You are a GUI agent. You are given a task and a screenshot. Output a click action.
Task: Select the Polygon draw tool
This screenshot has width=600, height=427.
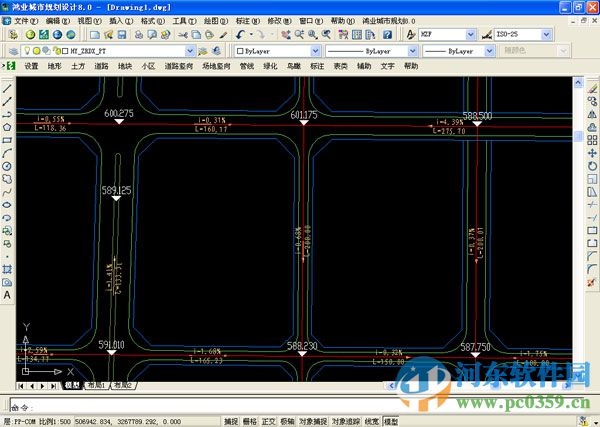point(7,127)
